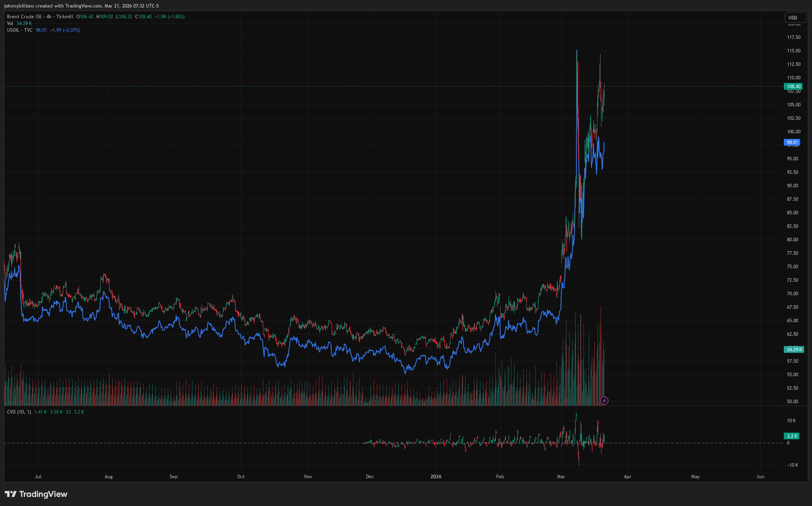Select the Vol indicator legend label
812x506 pixels.
point(10,23)
